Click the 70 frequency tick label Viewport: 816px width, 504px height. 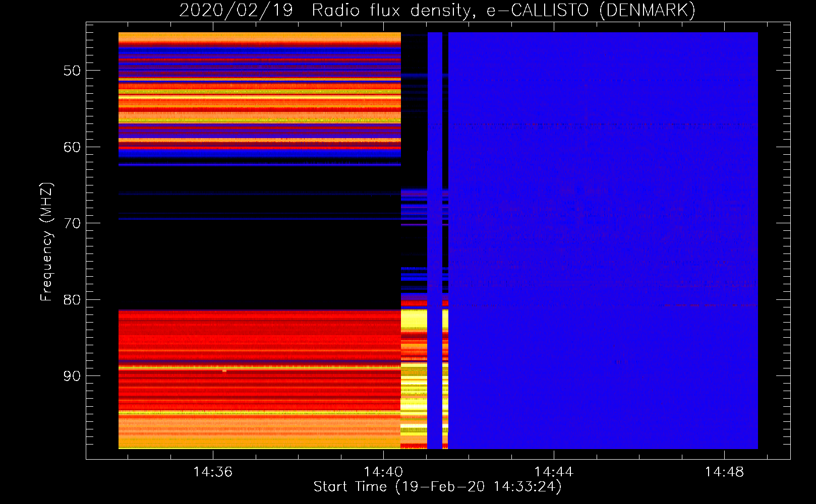[72, 223]
